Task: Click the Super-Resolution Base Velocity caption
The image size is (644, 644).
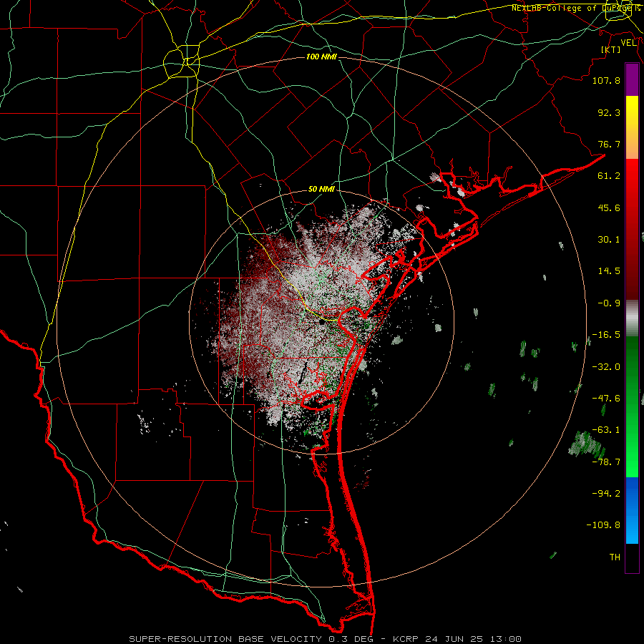Action: click(x=326, y=639)
